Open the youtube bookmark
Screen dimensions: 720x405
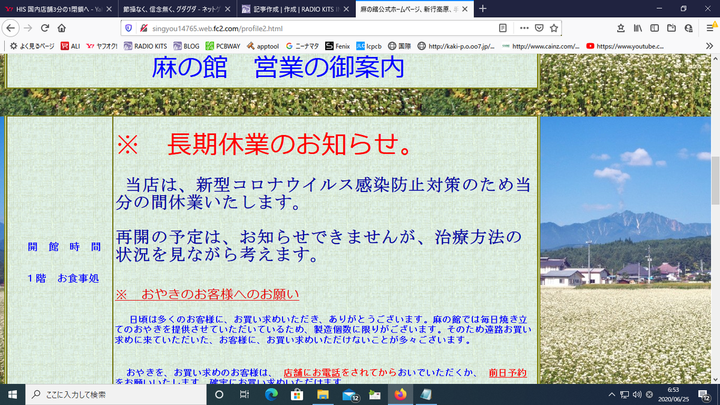(625, 46)
